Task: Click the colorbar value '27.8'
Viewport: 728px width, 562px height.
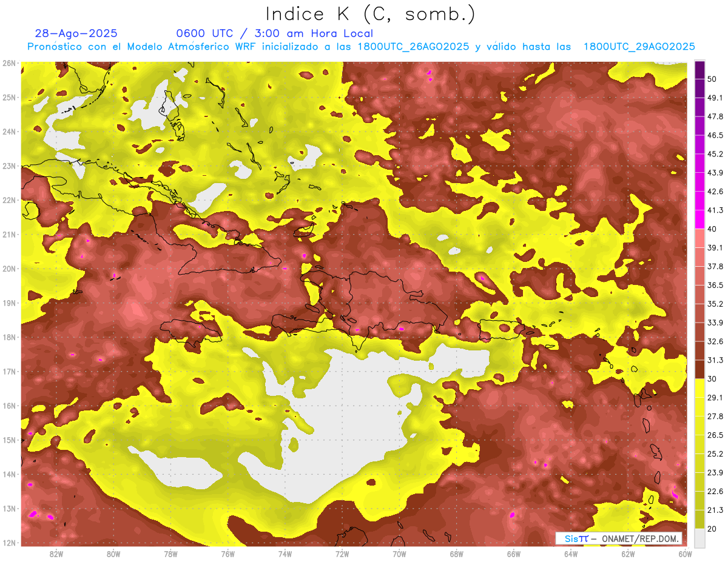Action: 715,416
